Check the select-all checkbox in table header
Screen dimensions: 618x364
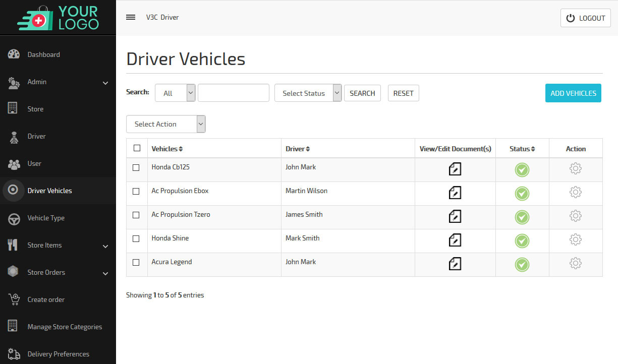click(137, 148)
